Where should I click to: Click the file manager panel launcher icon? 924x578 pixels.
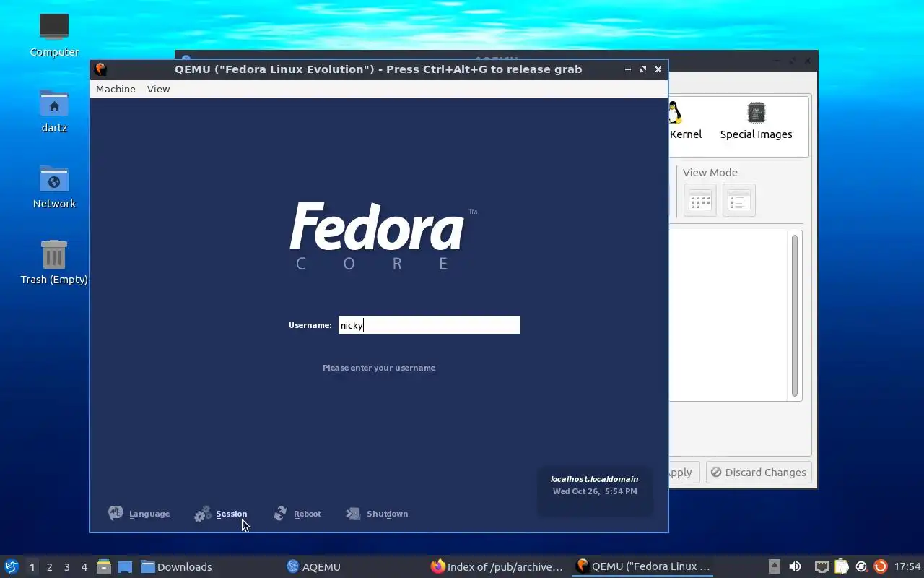(104, 567)
